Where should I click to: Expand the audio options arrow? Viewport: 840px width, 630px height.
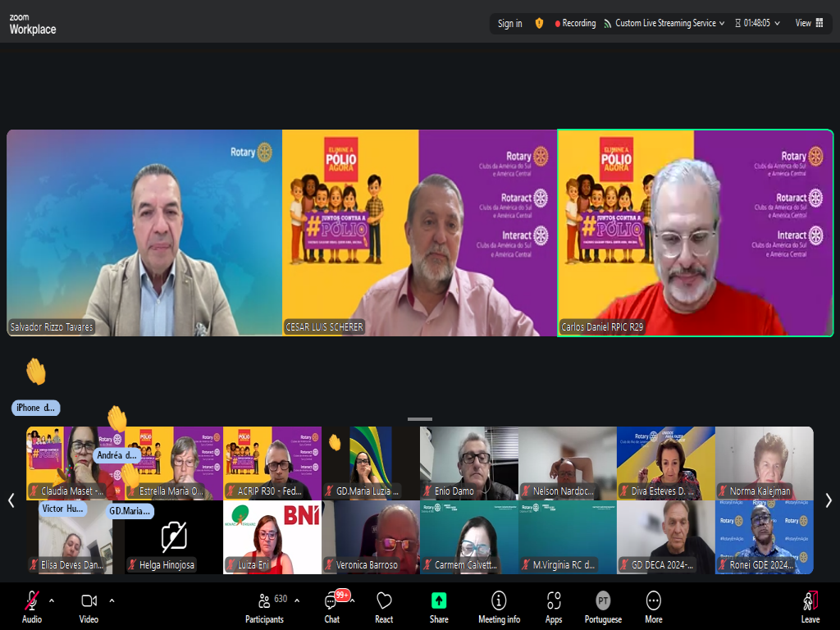click(52, 600)
